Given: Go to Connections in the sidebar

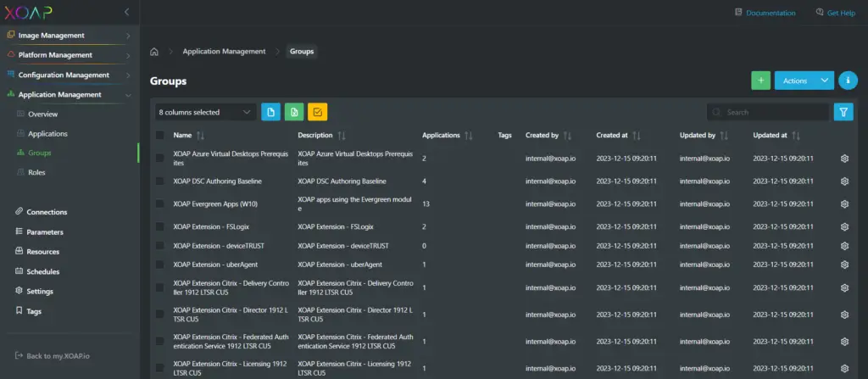Looking at the screenshot, I should point(47,212).
